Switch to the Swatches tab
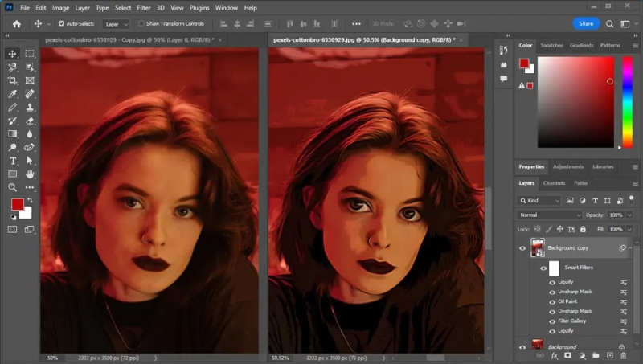Screen dimensions: 643x364 (551, 46)
